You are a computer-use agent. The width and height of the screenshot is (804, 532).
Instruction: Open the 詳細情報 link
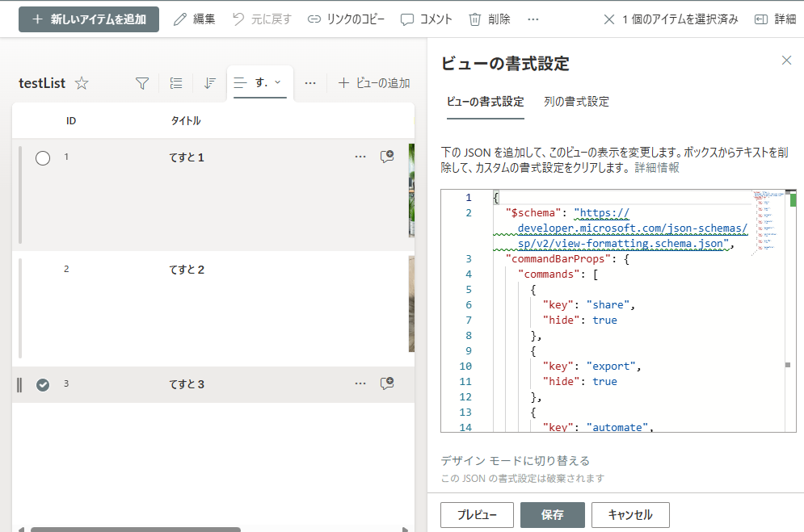656,168
